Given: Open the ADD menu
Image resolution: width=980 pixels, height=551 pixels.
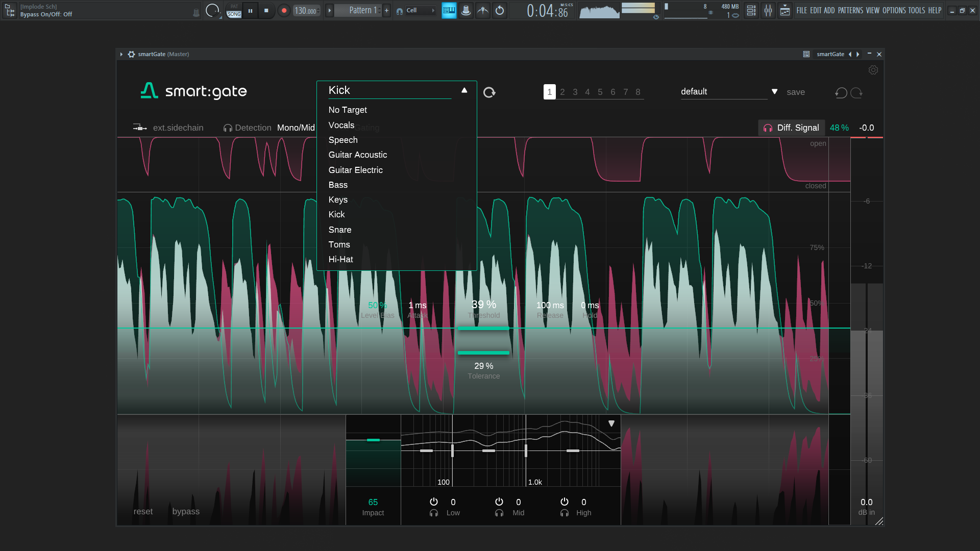Looking at the screenshot, I should tap(829, 10).
